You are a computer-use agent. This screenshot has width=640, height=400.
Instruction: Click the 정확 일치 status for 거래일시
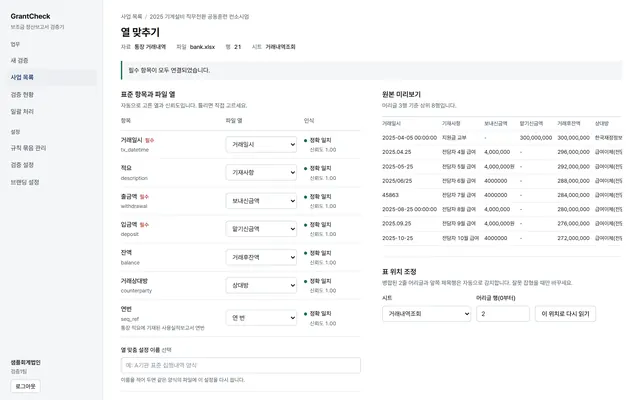(x=320, y=140)
